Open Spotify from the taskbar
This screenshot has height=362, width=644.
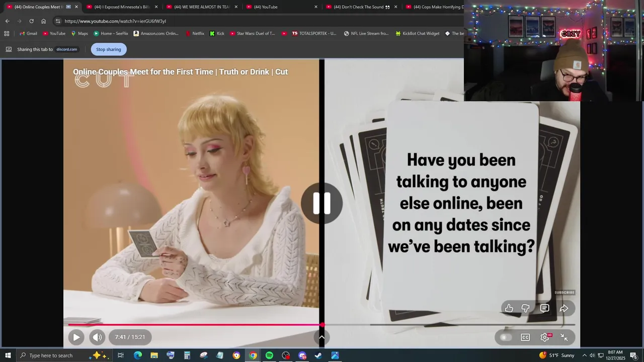pos(269,355)
